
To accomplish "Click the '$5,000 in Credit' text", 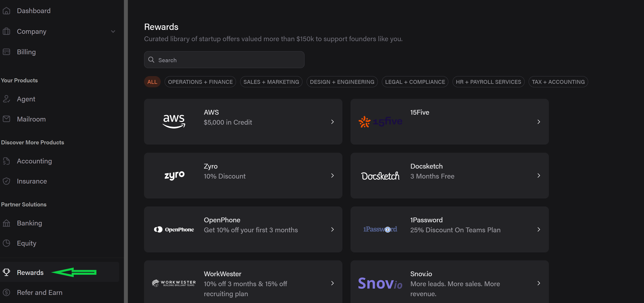I will (x=228, y=122).
